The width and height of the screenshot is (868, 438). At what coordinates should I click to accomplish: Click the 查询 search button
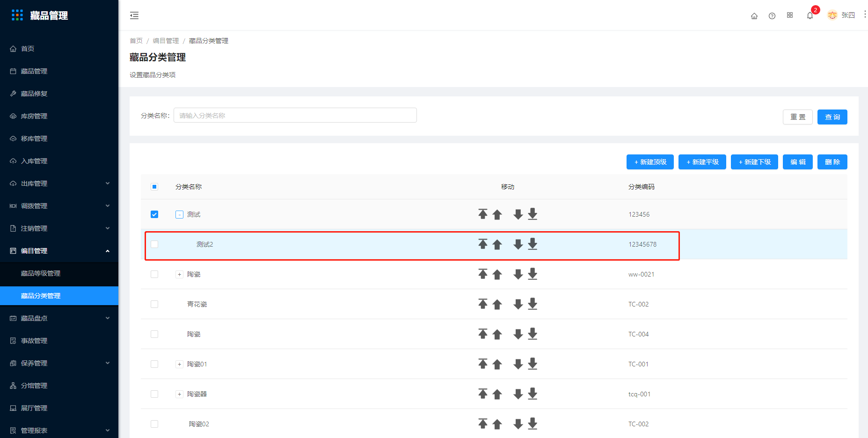click(832, 117)
